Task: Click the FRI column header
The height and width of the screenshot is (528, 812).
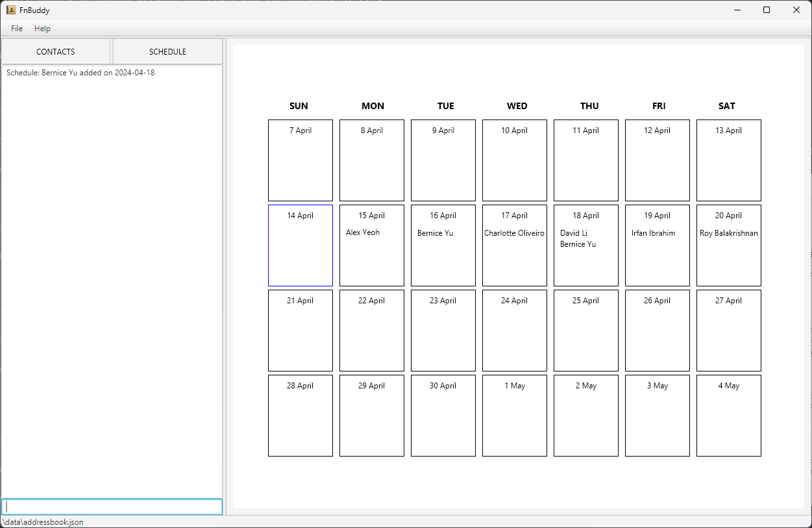Action: coord(659,106)
